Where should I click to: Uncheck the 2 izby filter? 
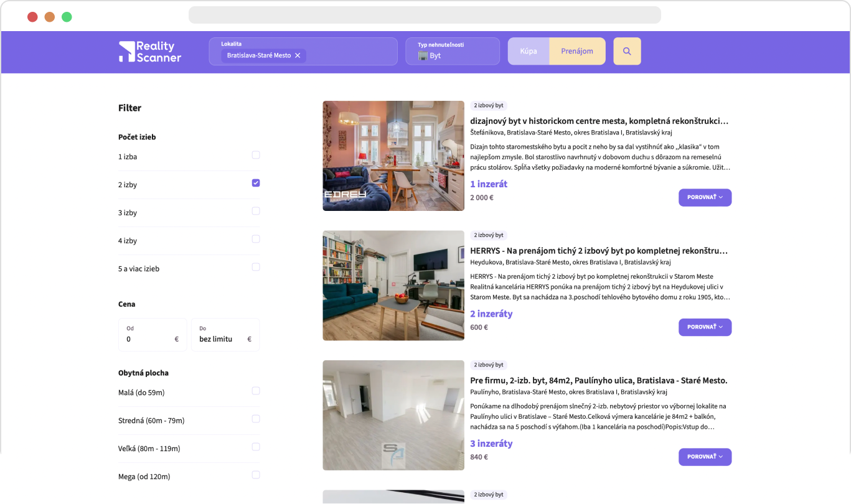[x=256, y=183]
